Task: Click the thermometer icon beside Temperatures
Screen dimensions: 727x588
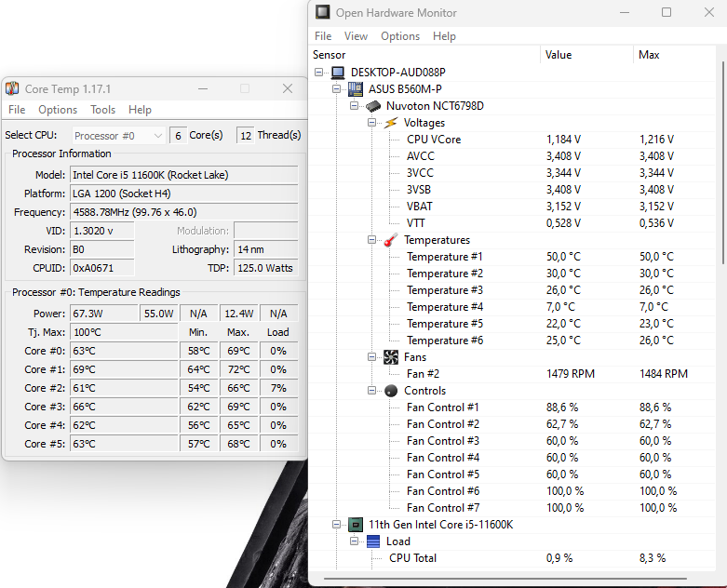Action: click(391, 239)
